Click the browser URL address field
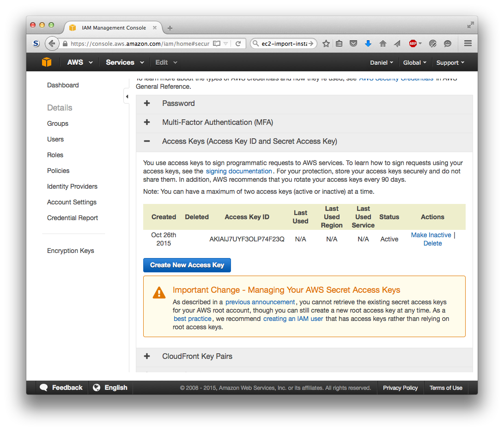504x431 pixels. 140,43
